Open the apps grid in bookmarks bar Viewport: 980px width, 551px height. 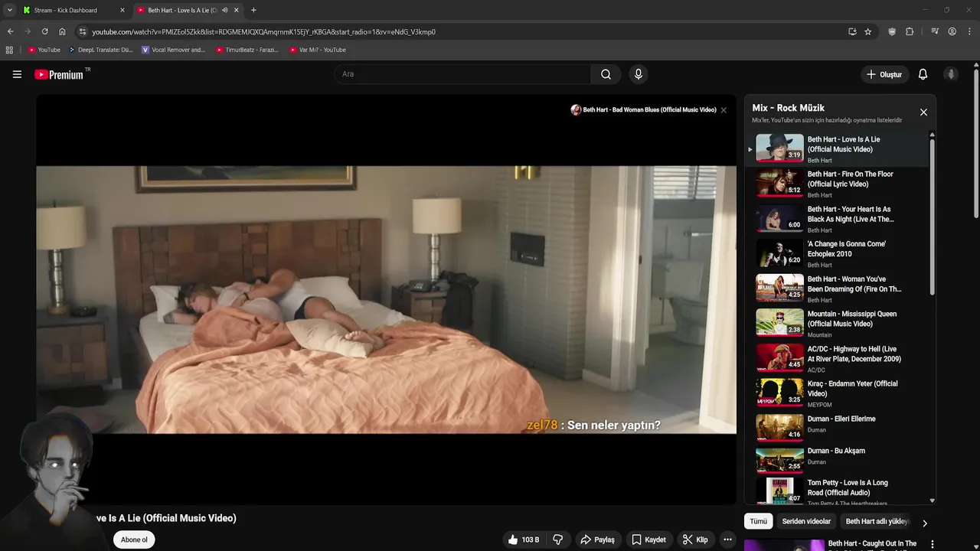point(9,50)
